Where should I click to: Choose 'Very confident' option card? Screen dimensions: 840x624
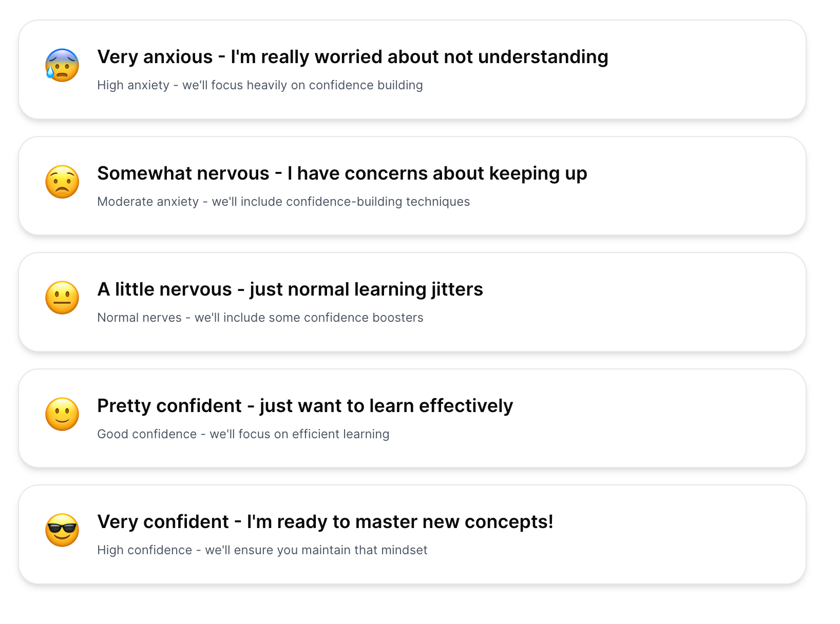[x=412, y=534]
